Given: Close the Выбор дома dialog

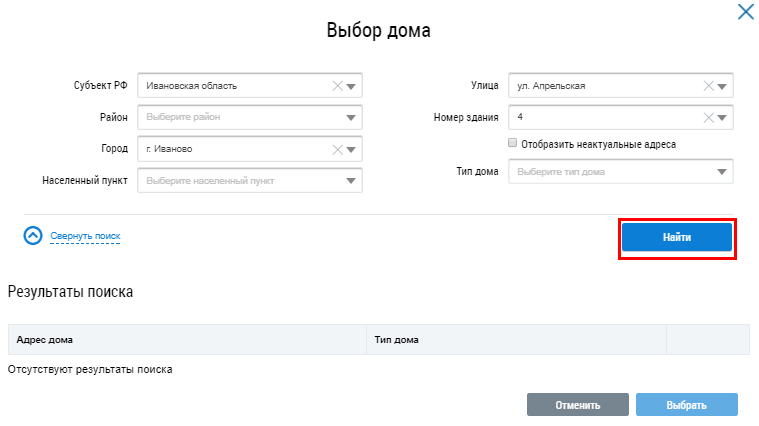Looking at the screenshot, I should [x=745, y=12].
